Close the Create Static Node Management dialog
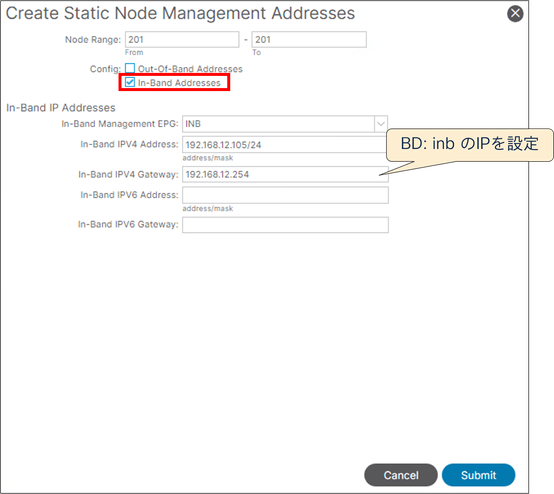The height and width of the screenshot is (494, 554). (x=515, y=14)
